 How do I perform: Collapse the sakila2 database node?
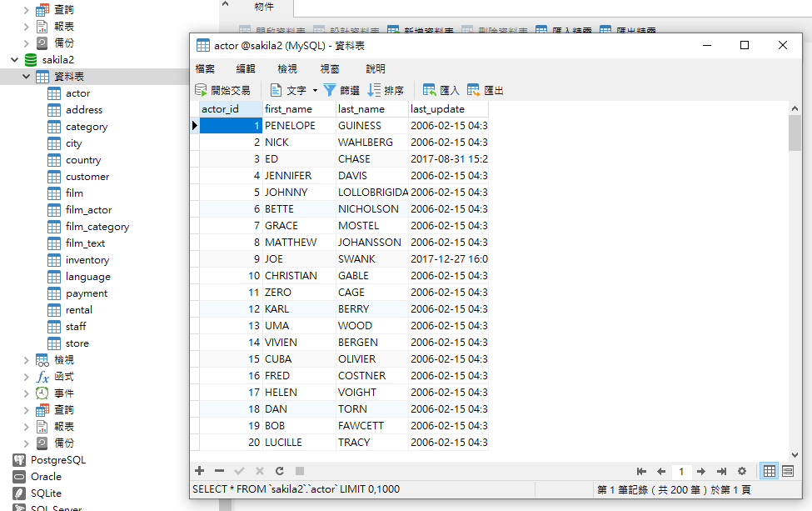15,60
